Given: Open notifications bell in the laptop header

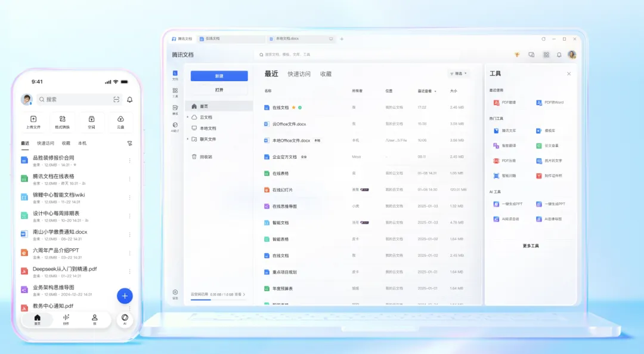Looking at the screenshot, I should point(559,54).
